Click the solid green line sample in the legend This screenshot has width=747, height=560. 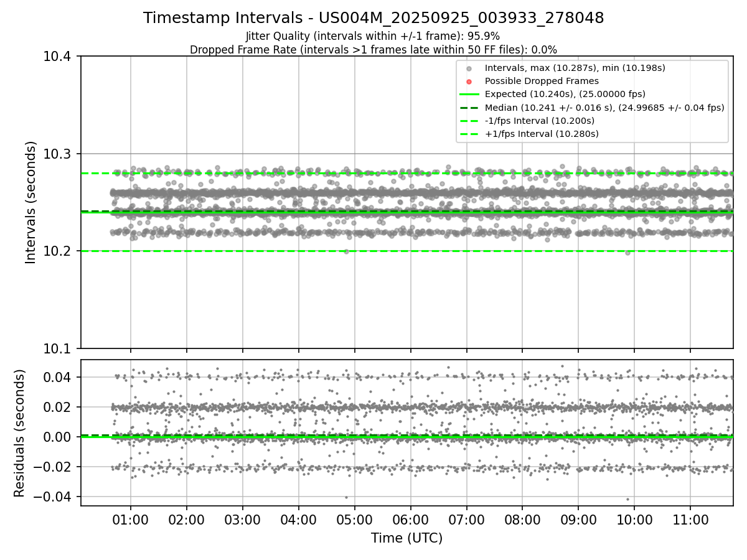coord(469,95)
